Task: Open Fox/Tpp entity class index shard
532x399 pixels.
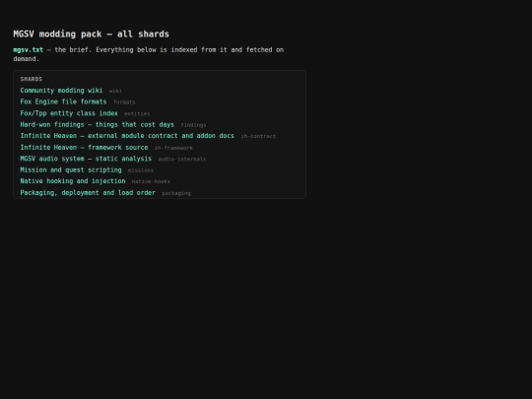Action: (69, 113)
